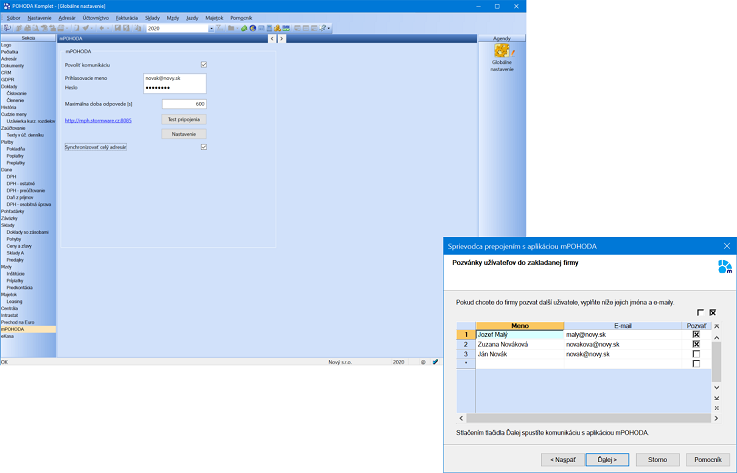
Task: Click the Meno column header
Action: click(x=520, y=325)
